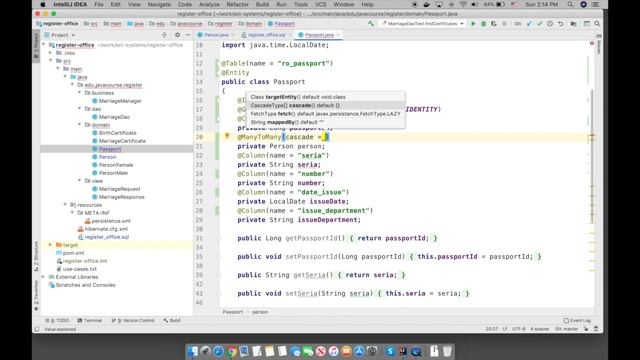The height and width of the screenshot is (360, 640).
Task: Select targetEntity() completion suggestion
Action: [x=326, y=97]
